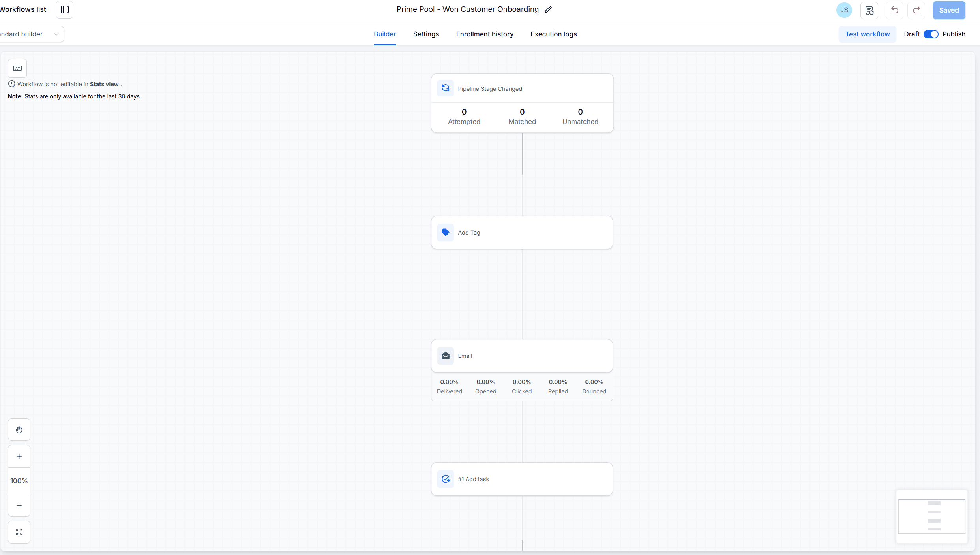Go back to Workflows list
This screenshot has height=555, width=980.
23,9
